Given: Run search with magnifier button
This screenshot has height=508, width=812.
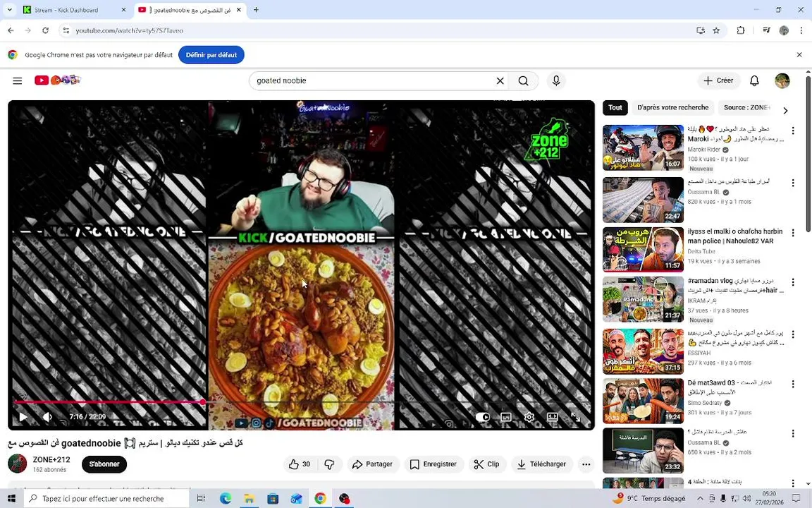Looking at the screenshot, I should tap(524, 81).
